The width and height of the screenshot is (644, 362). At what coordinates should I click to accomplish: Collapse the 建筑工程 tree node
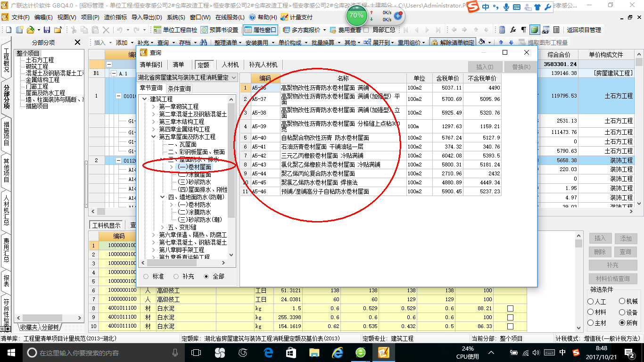click(145, 99)
